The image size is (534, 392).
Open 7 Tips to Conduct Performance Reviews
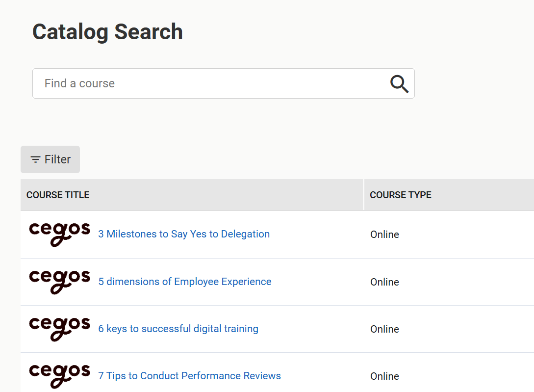(189, 376)
